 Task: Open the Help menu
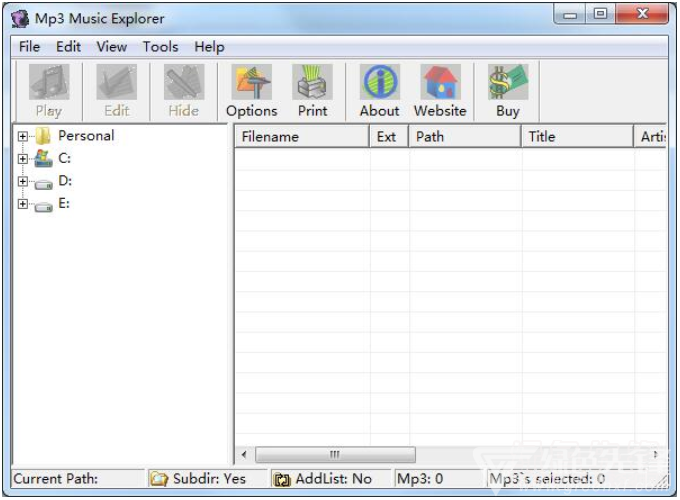pos(209,46)
